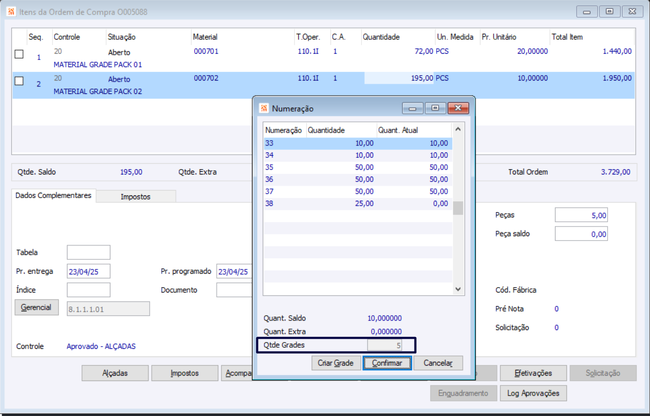This screenshot has width=650, height=416.
Task: Confirm the numeração grid
Action: (387, 363)
